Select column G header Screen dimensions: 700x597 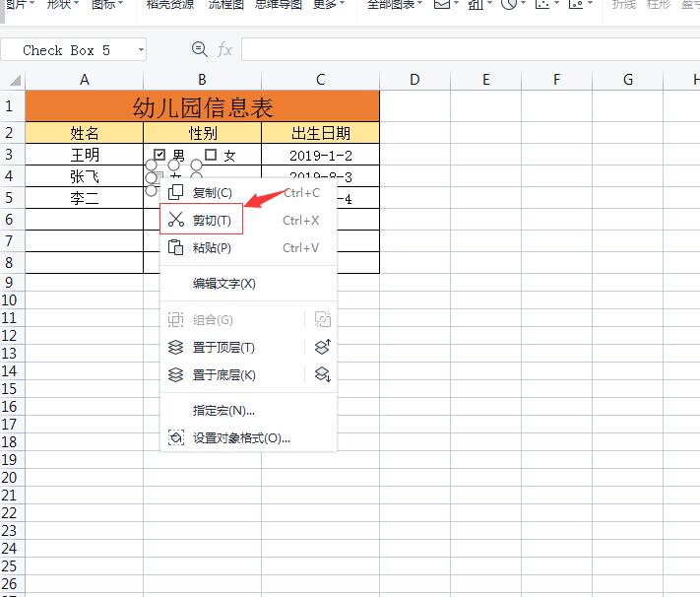coord(628,80)
